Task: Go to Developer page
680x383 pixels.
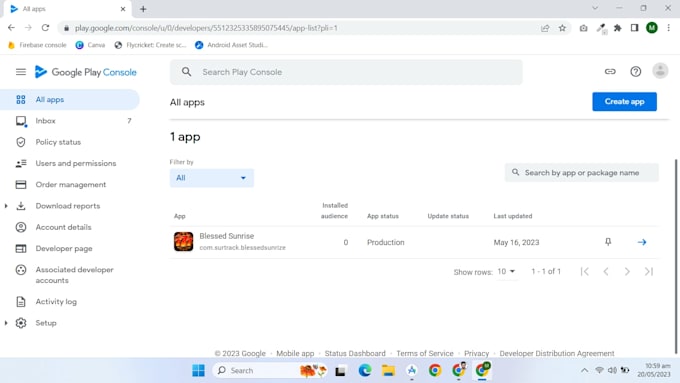Action: coord(64,249)
